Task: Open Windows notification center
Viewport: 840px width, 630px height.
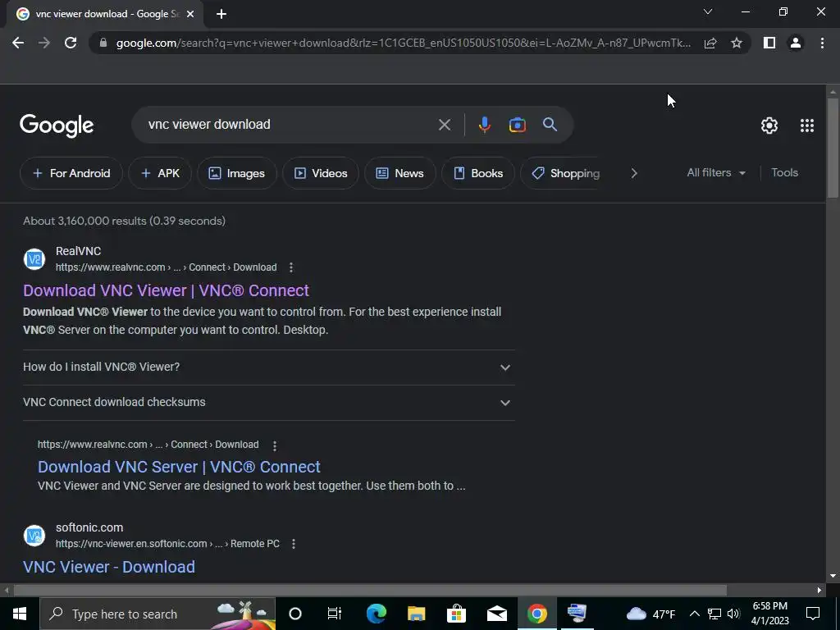Action: 813,614
